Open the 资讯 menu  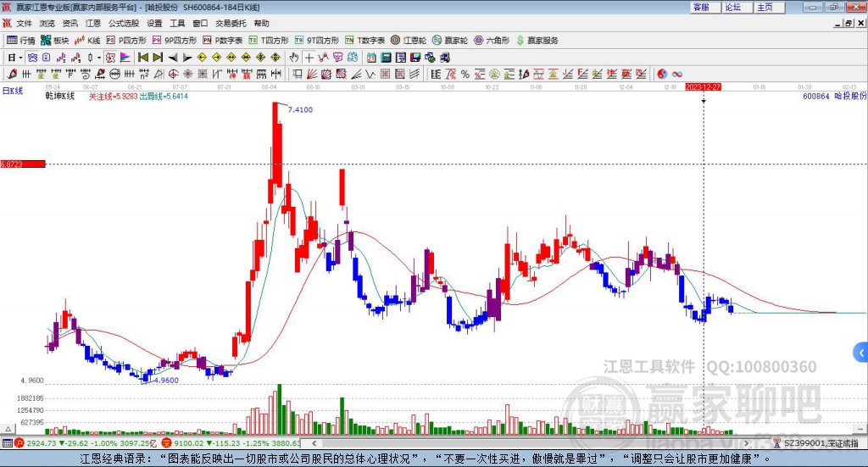[70, 23]
